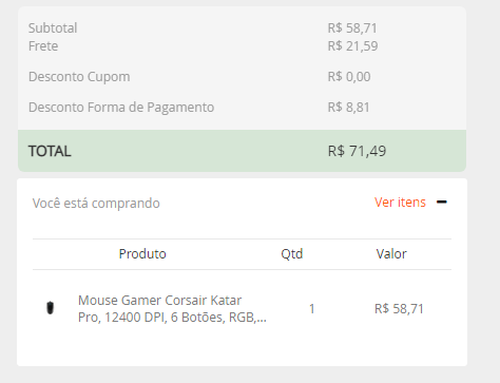Click the subtotal value R$ 58,71 at the top
Image resolution: width=500 pixels, height=383 pixels.
coord(352,28)
